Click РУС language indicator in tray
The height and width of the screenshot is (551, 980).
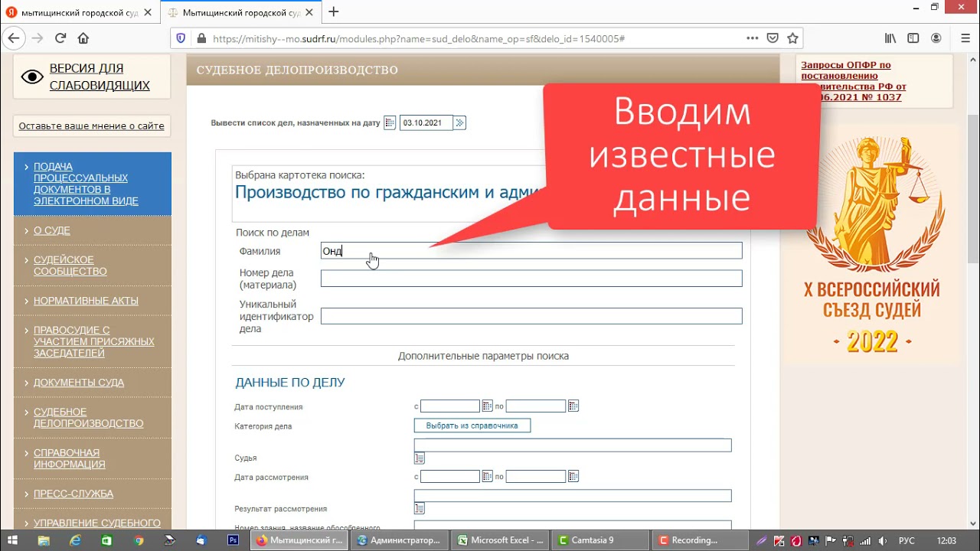tap(906, 540)
